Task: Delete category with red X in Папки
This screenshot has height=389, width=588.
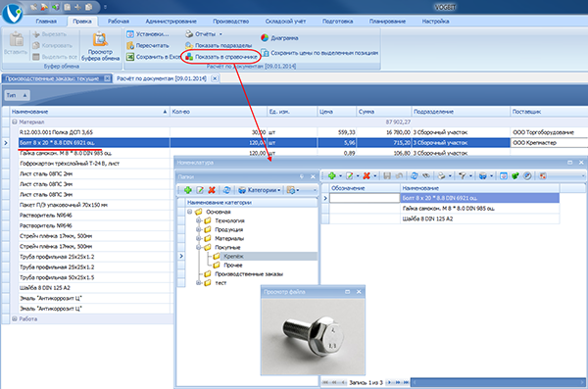Action: click(212, 190)
